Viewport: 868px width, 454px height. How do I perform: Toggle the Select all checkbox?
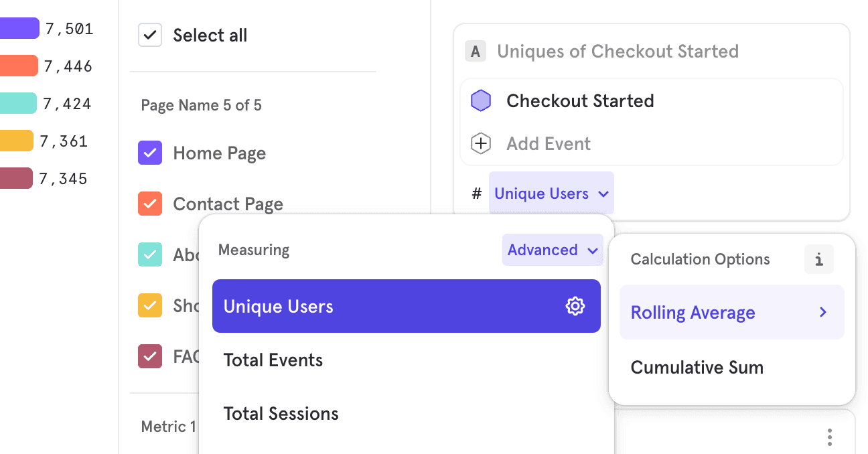(150, 35)
